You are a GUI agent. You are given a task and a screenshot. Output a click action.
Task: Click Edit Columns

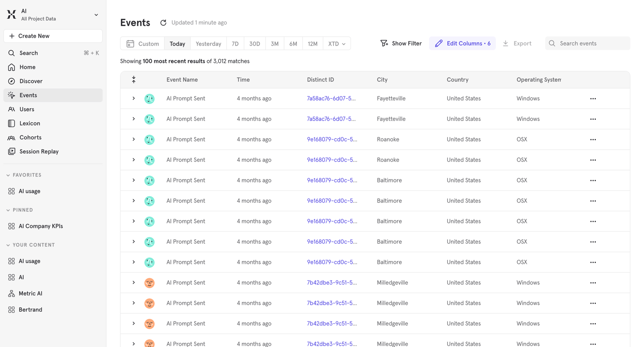click(463, 43)
